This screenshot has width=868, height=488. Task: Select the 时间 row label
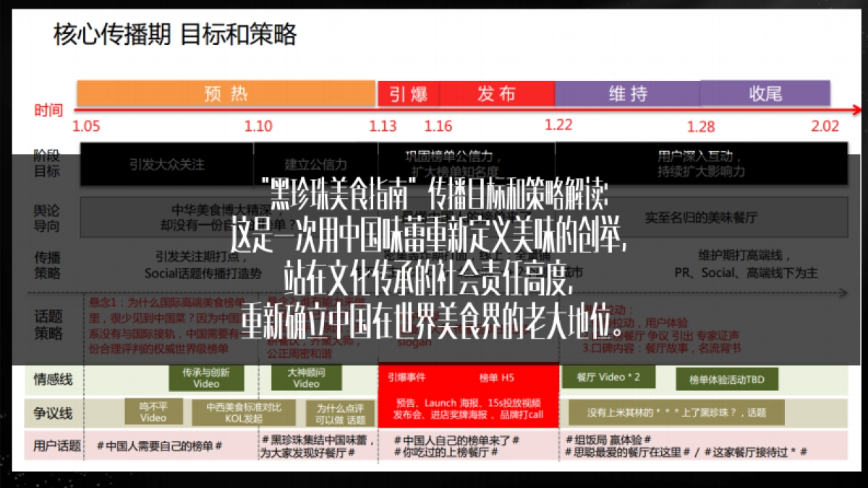[49, 111]
